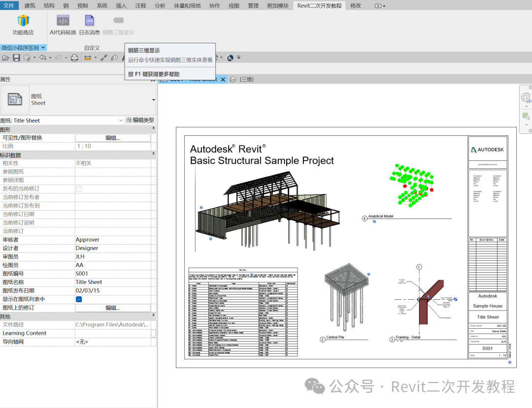The image size is (532, 408).
Task: Open the 图纸: Title Sheet instance dropdown
Action: coord(121,120)
